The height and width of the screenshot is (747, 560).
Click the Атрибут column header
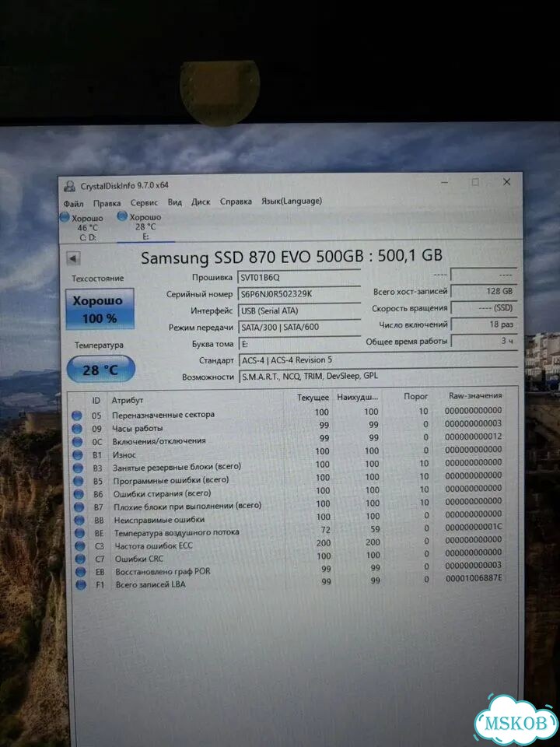click(x=127, y=400)
